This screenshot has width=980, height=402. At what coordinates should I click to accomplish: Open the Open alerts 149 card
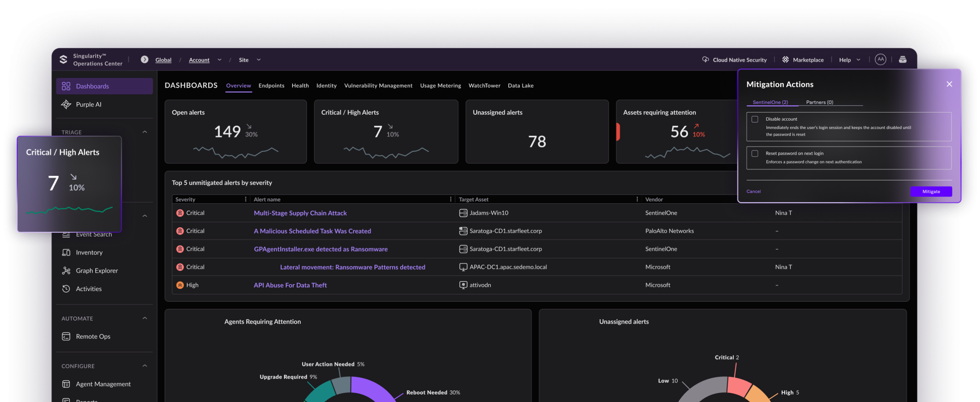point(235,132)
